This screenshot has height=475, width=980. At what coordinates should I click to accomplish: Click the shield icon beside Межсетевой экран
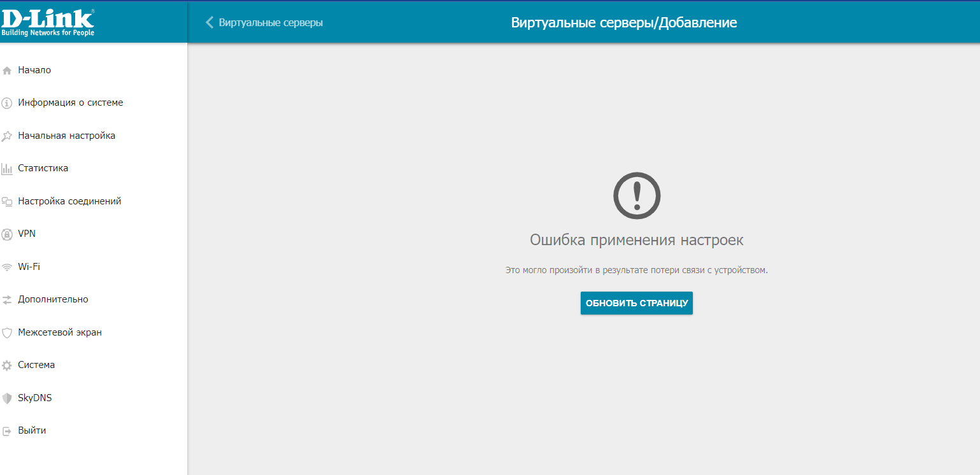(x=7, y=333)
